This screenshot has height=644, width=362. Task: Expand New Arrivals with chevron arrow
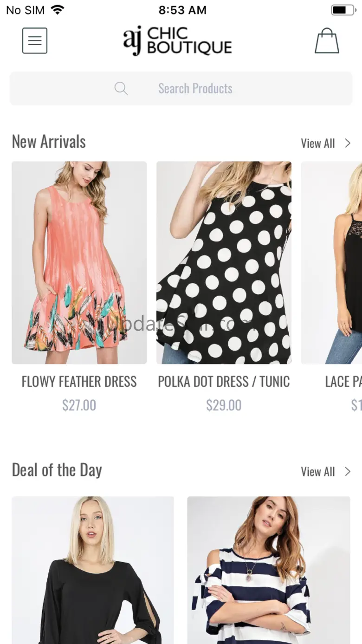(348, 143)
